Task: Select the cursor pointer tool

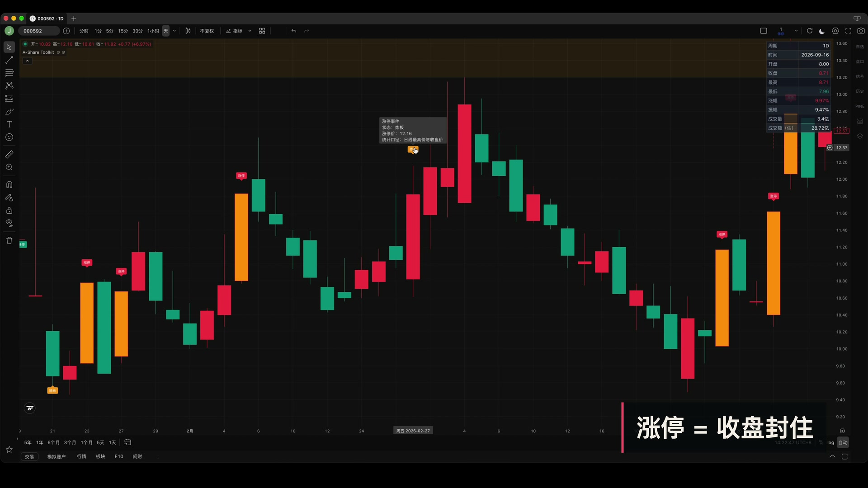Action: [x=9, y=47]
